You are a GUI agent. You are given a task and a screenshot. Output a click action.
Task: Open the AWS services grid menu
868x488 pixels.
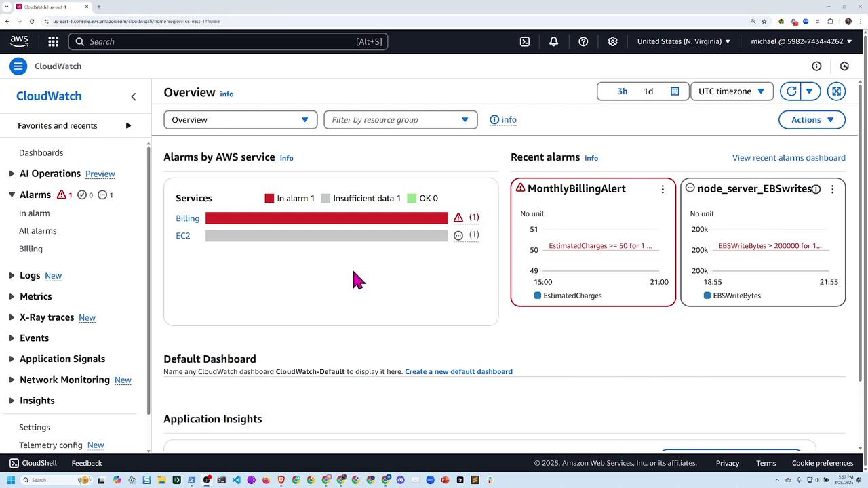[53, 41]
